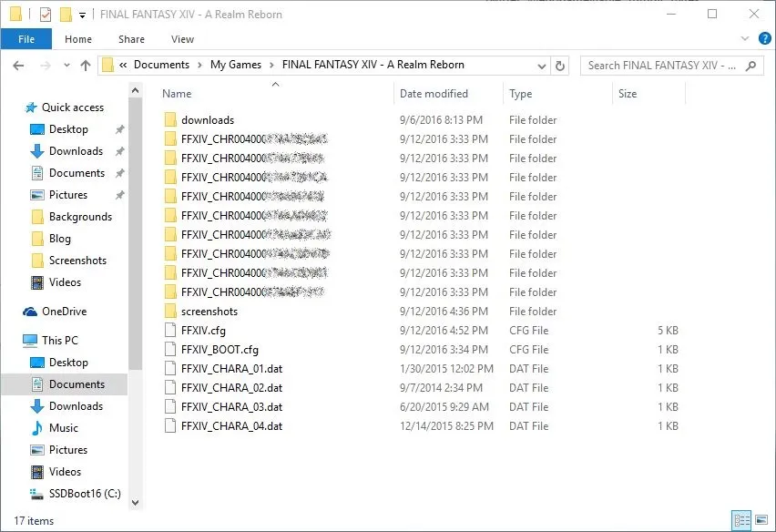Select This PC in navigation pane
Image resolution: width=776 pixels, height=532 pixels.
[x=59, y=341]
